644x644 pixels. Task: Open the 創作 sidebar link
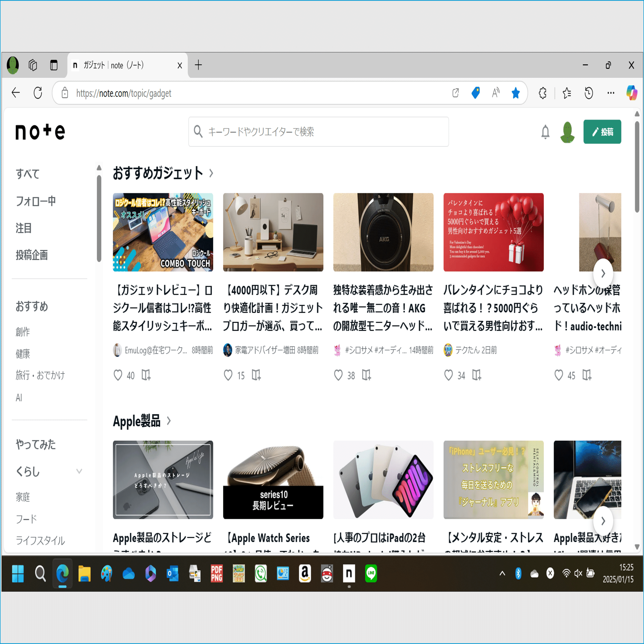[23, 332]
